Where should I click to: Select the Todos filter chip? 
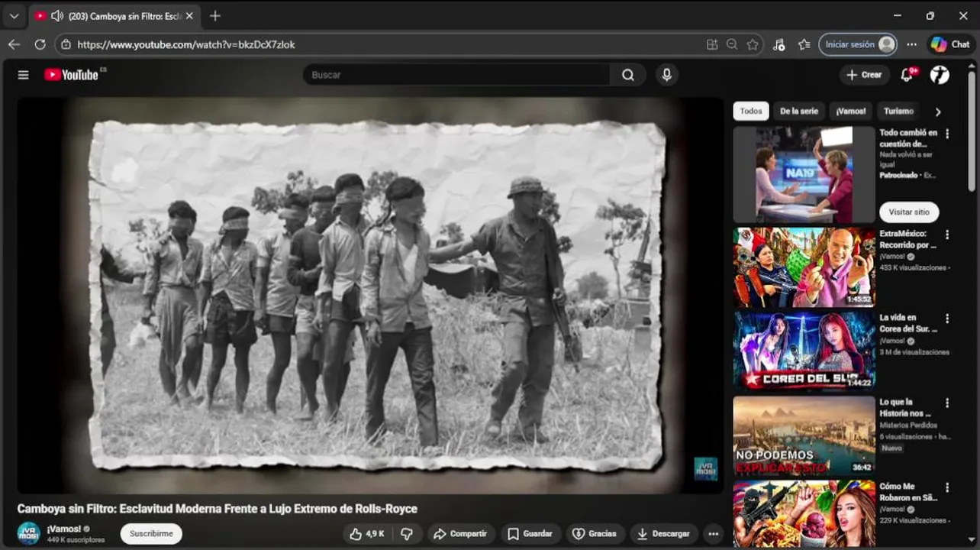(x=751, y=112)
